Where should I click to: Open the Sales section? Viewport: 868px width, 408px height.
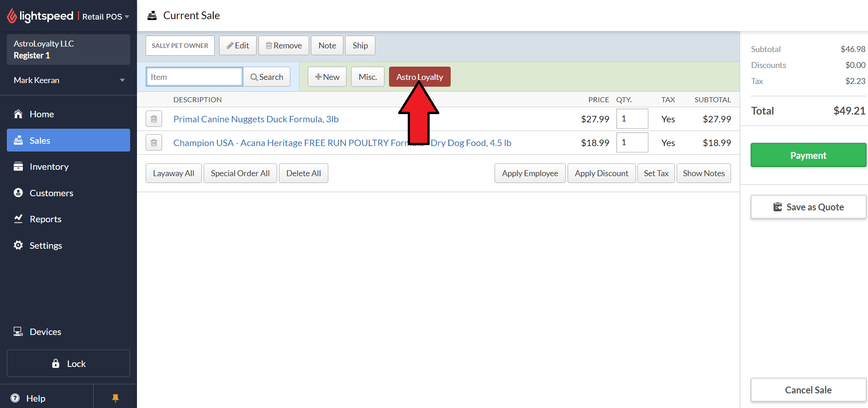coord(68,140)
